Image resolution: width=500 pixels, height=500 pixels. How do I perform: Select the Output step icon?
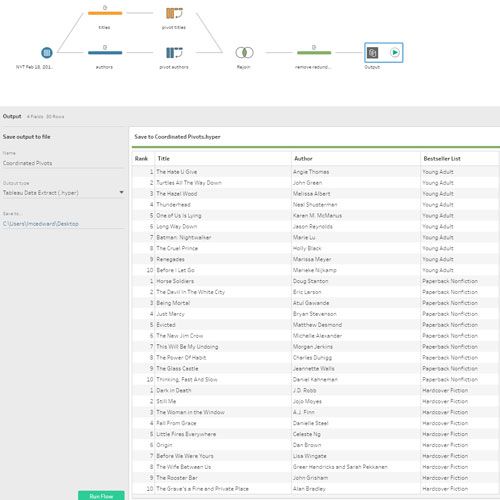tap(373, 53)
